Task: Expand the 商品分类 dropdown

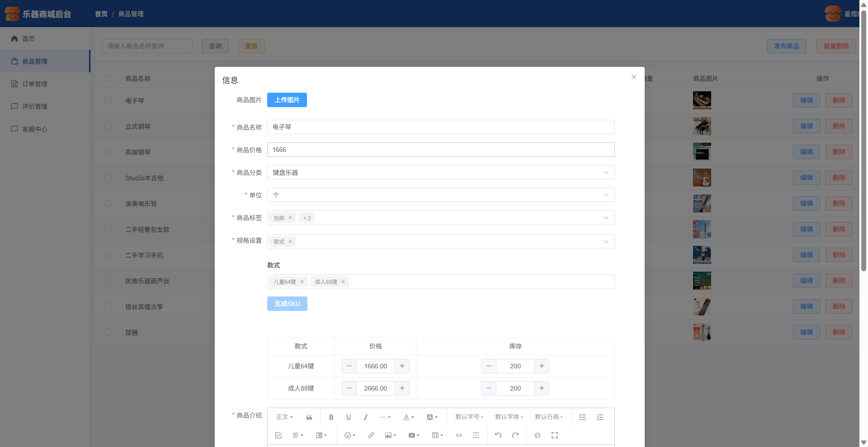Action: (441, 172)
